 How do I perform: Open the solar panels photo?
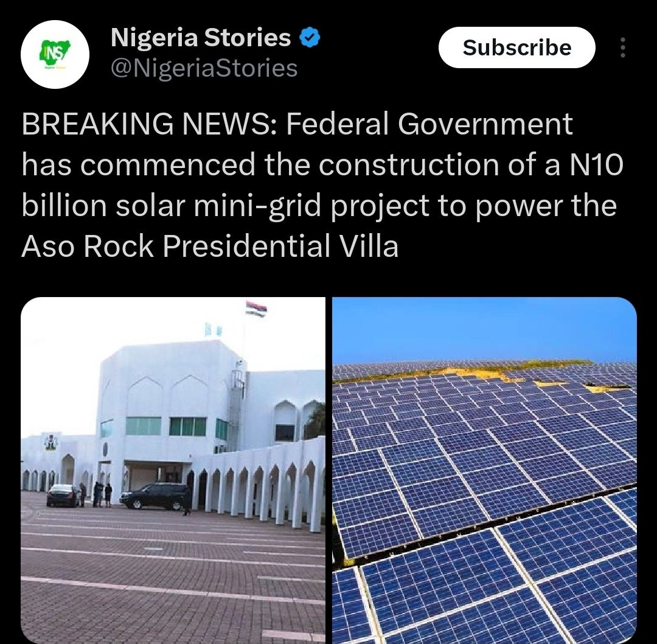484,471
